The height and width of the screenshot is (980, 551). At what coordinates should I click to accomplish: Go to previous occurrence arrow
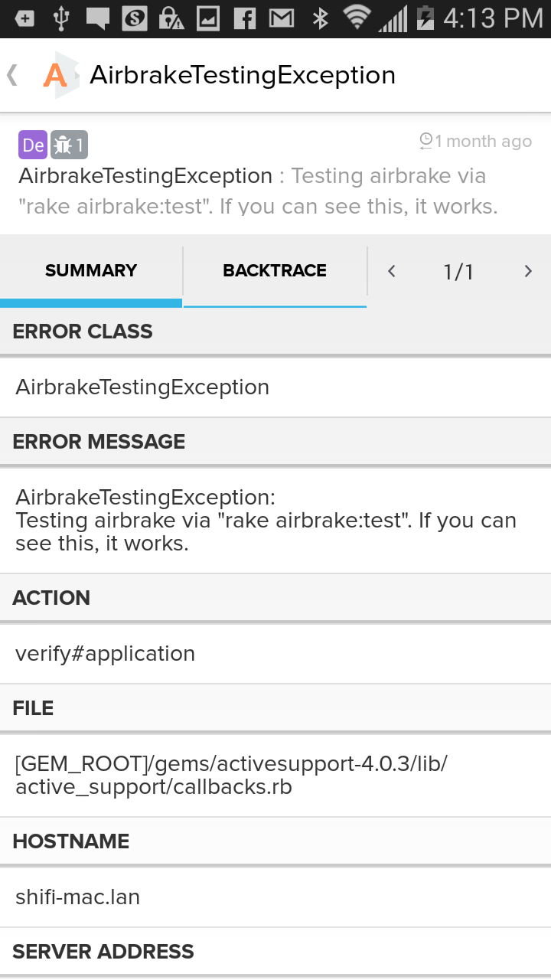(392, 271)
